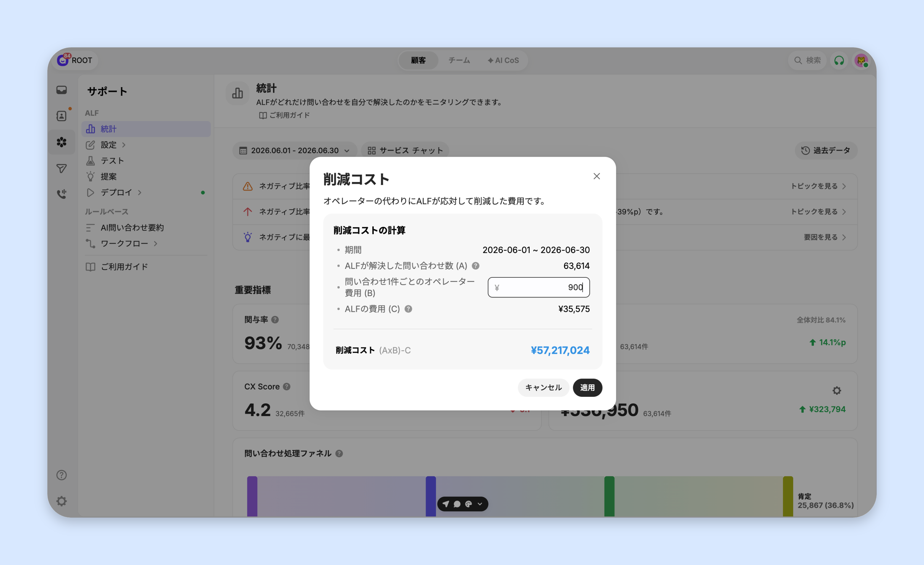The height and width of the screenshot is (565, 924).
Task: Focus the operator cost input field
Action: pos(538,287)
